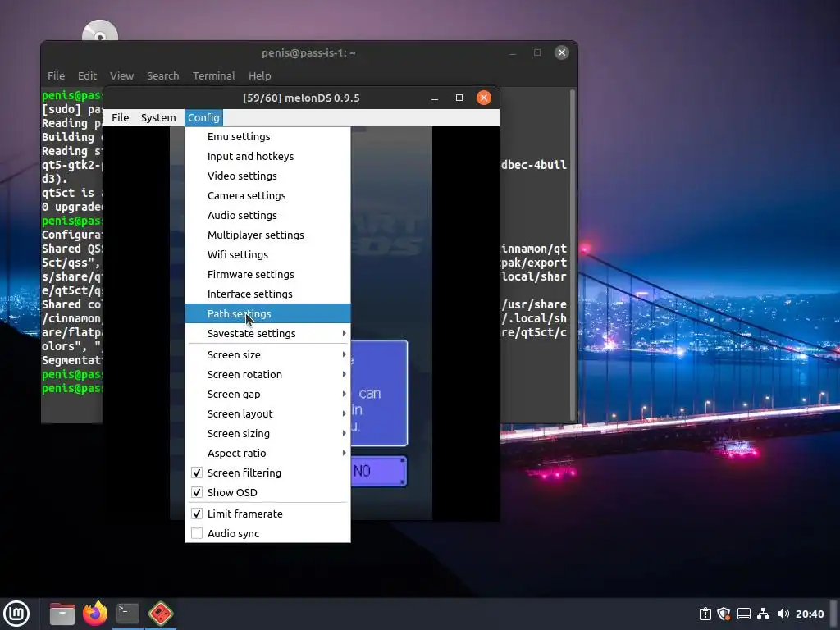Open the on-screen keyboard tray icon

[x=743, y=614]
